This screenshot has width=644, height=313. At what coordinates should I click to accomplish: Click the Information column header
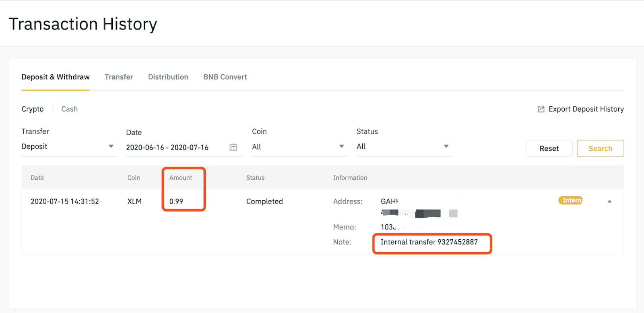point(350,178)
